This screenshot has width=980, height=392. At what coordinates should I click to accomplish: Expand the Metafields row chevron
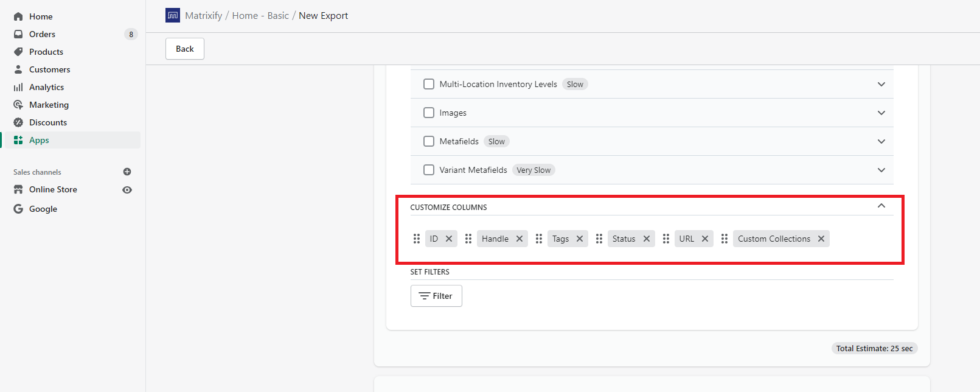(881, 141)
